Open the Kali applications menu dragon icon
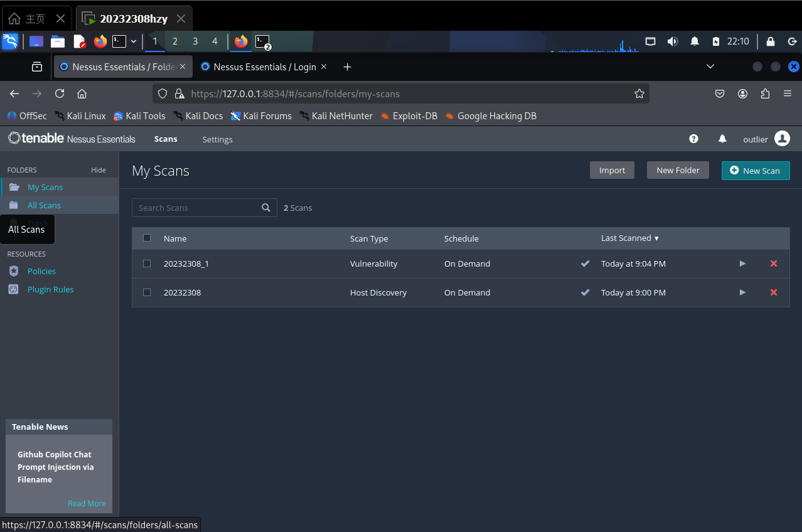The height and width of the screenshot is (532, 802). click(x=10, y=41)
